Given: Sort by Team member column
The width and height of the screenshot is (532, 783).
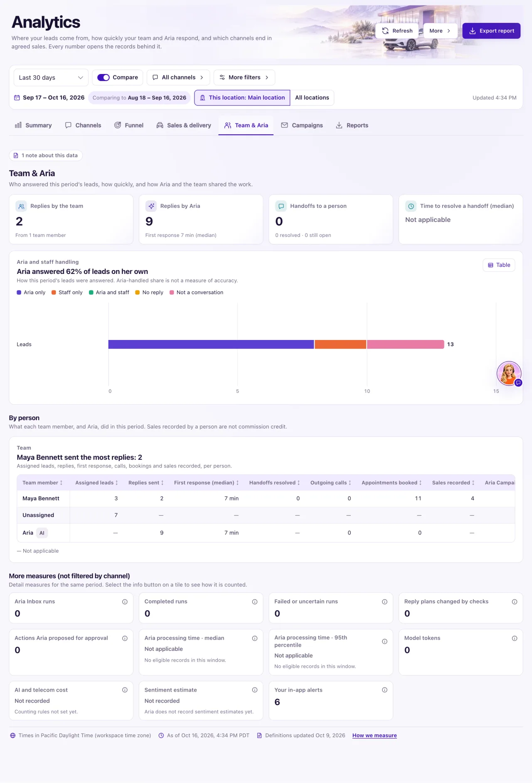Looking at the screenshot, I should click(42, 483).
